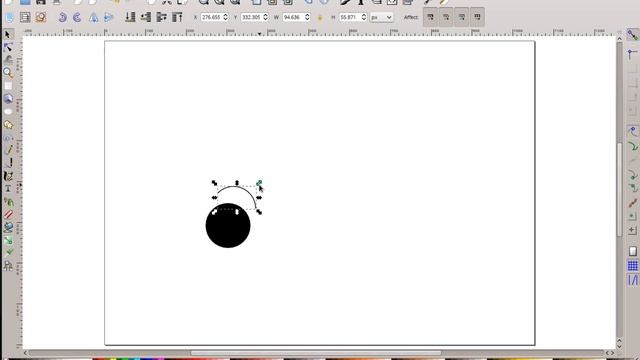Select the Spiral tool
Viewport: 640px width, 360px height.
8,138
